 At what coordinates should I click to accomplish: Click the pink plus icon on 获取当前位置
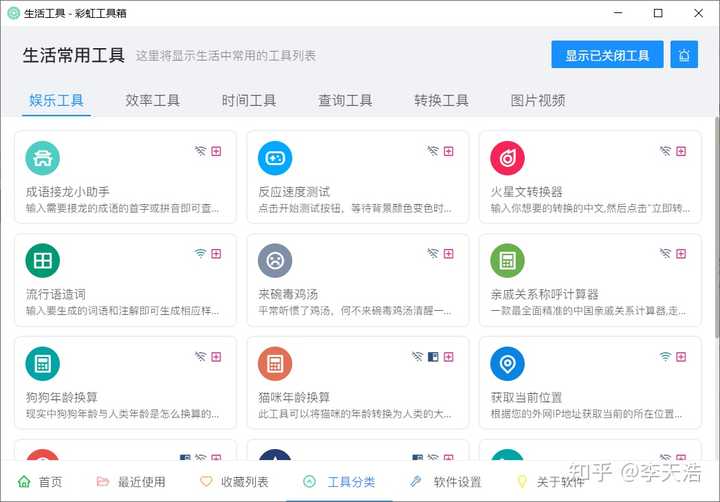tap(681, 356)
